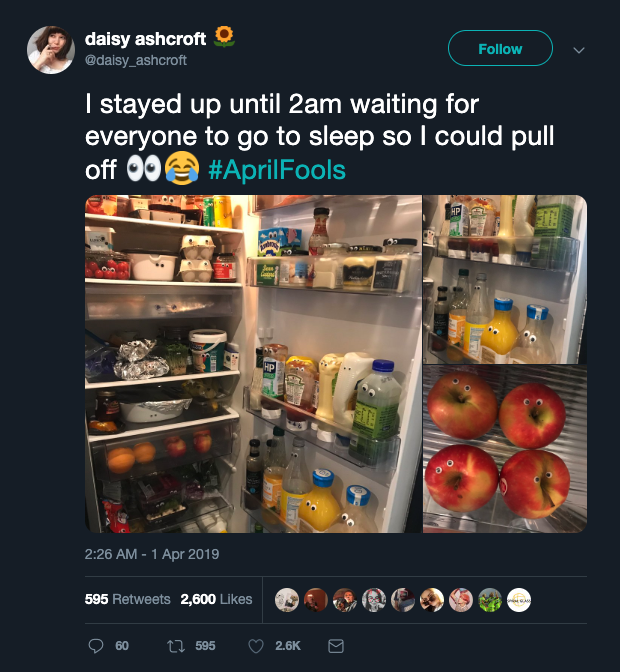This screenshot has width=620, height=672.
Task: View the 2,600 Likes list
Action: pyautogui.click(x=216, y=599)
